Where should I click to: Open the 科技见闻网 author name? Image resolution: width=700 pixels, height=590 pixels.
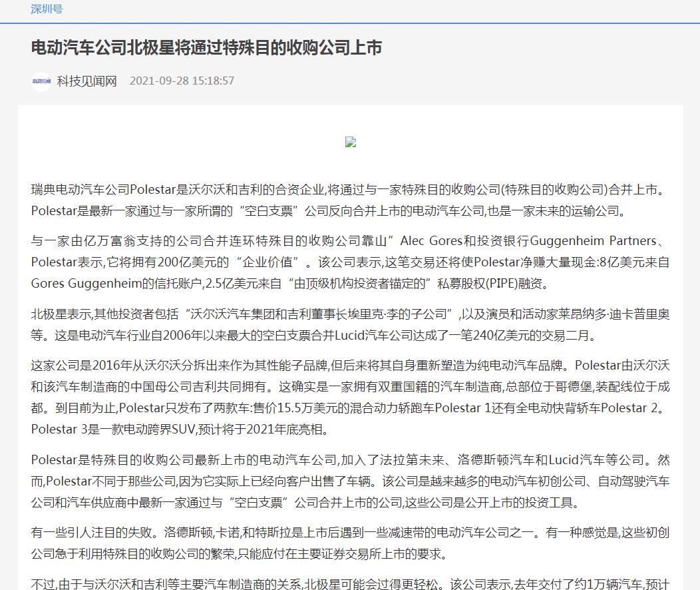click(x=87, y=81)
